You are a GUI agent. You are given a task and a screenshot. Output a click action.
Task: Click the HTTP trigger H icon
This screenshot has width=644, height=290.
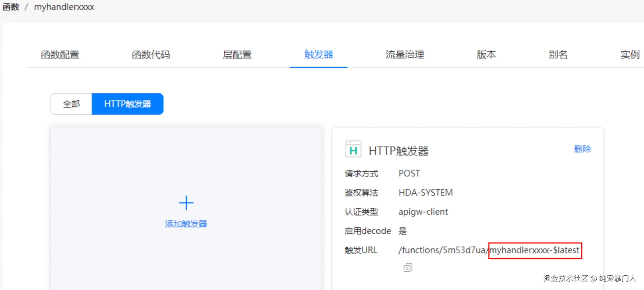tap(353, 149)
